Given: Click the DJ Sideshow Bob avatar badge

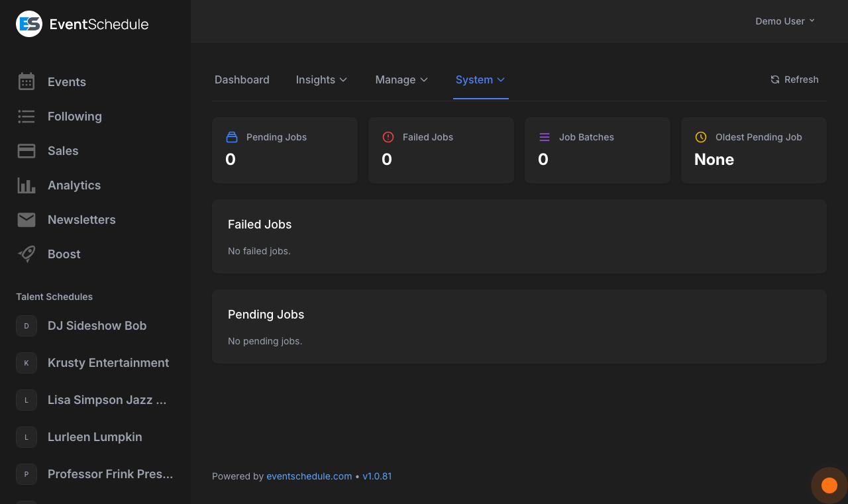Looking at the screenshot, I should coord(26,326).
